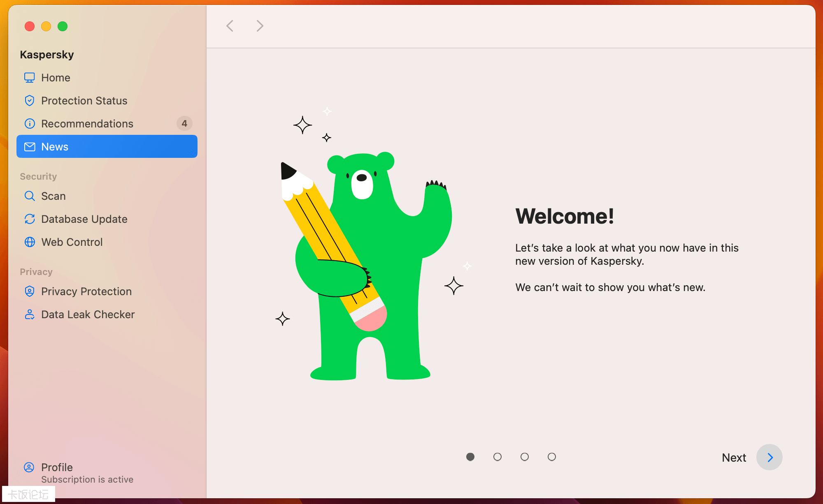The image size is (823, 504).
Task: Jump to the third page dot
Action: (525, 457)
